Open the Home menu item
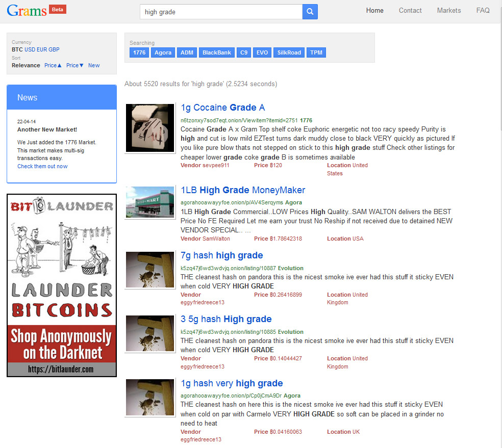502x448 pixels. pyautogui.click(x=374, y=11)
